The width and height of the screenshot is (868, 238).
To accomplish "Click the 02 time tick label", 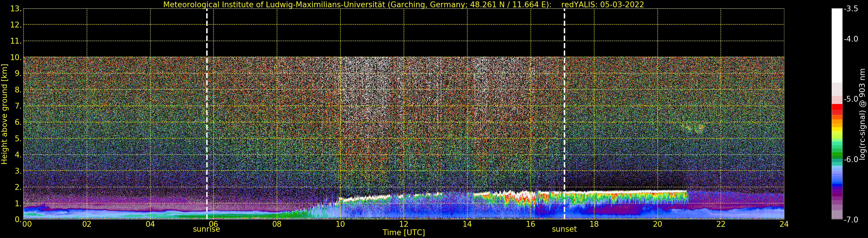I will pyautogui.click(x=87, y=224).
